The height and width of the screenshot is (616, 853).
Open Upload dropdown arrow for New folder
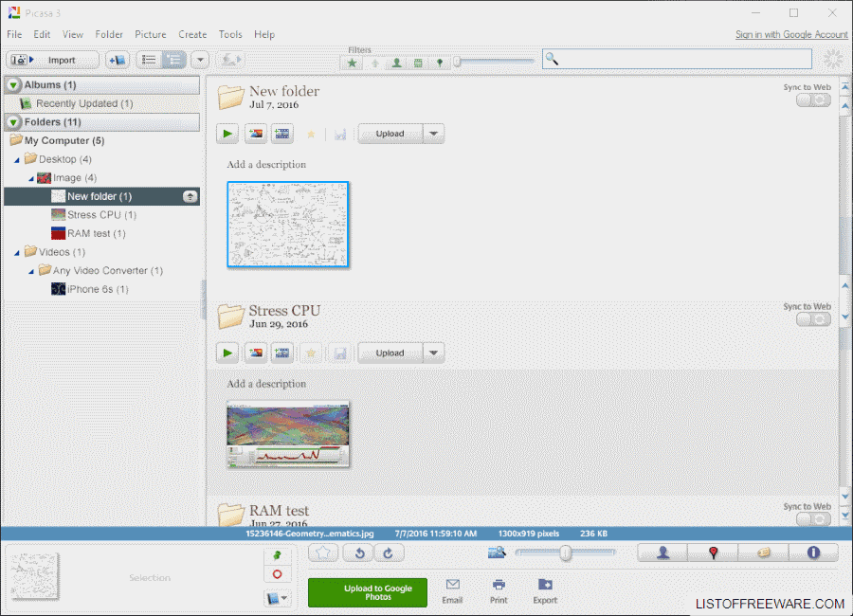tap(433, 134)
